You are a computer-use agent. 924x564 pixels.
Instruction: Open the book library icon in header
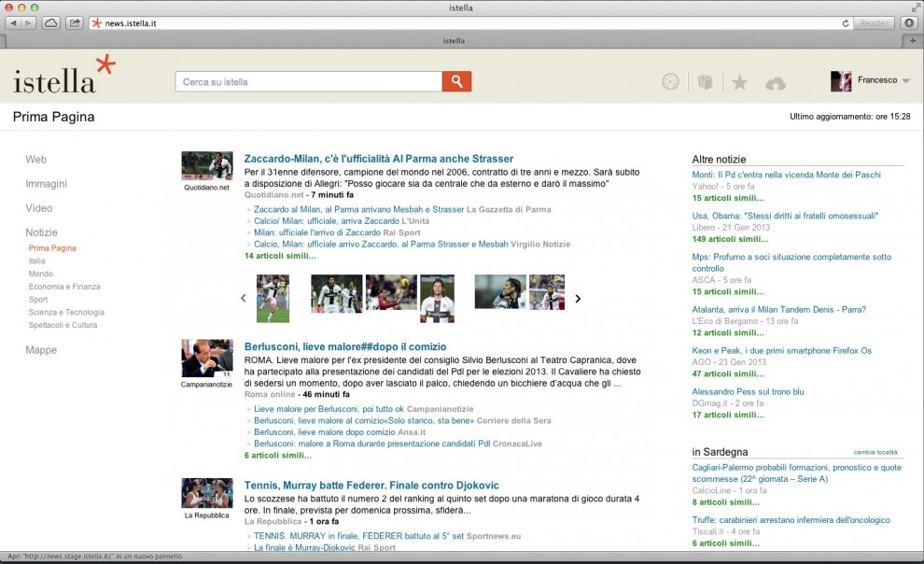coord(705,81)
